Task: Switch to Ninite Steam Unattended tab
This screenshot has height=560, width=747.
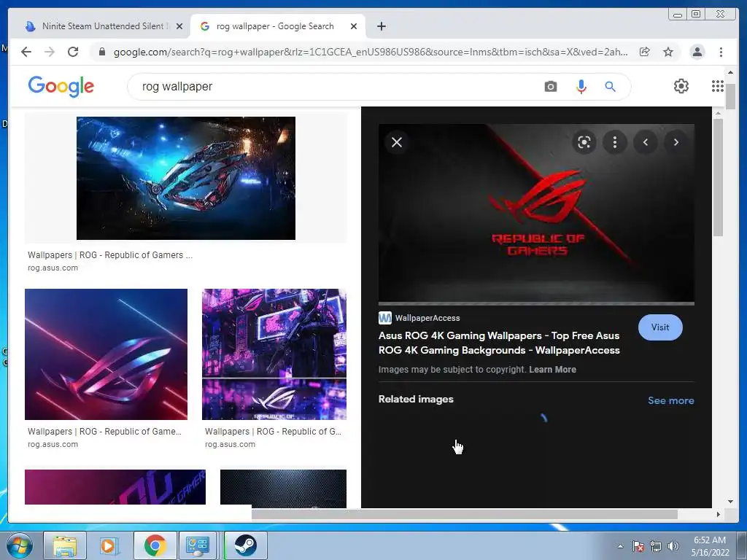Action: coord(102,26)
